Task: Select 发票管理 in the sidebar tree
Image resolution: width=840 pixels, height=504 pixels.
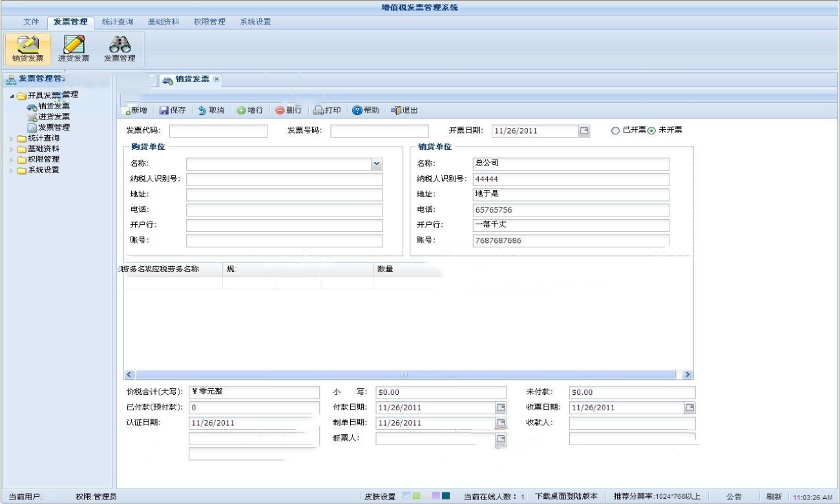Action: point(48,127)
